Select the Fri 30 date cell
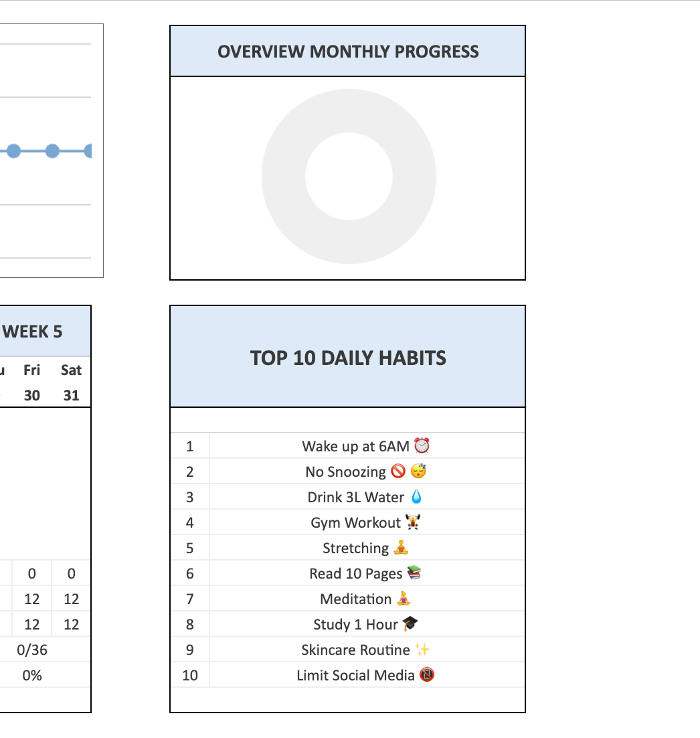 coord(31,395)
